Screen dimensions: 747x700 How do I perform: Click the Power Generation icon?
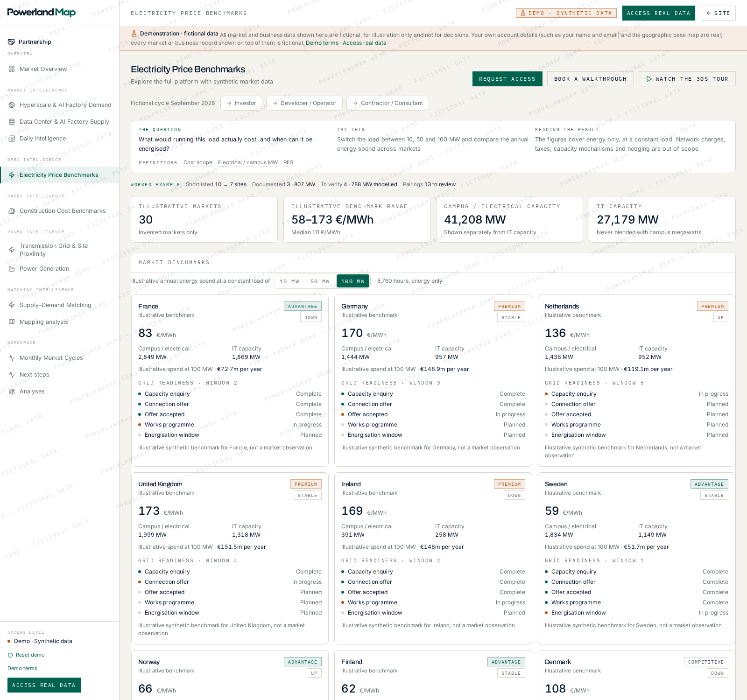click(x=12, y=269)
